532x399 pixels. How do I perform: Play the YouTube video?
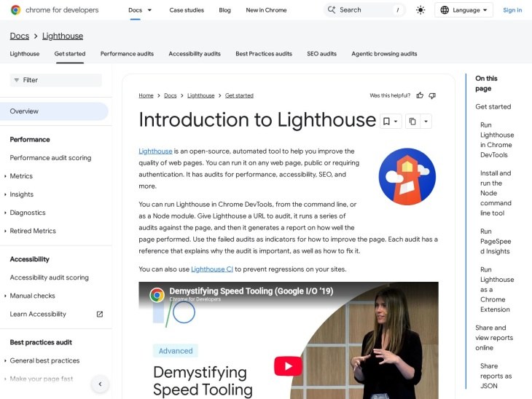288,366
